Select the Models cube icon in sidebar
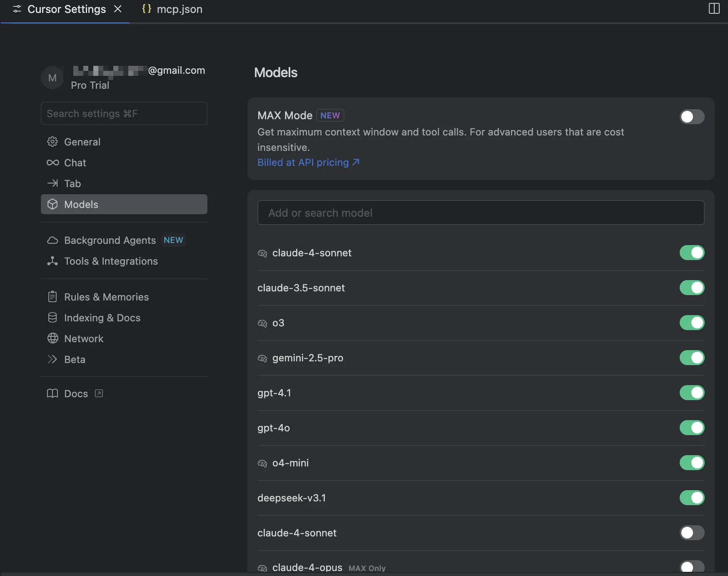The height and width of the screenshot is (576, 728). click(52, 204)
